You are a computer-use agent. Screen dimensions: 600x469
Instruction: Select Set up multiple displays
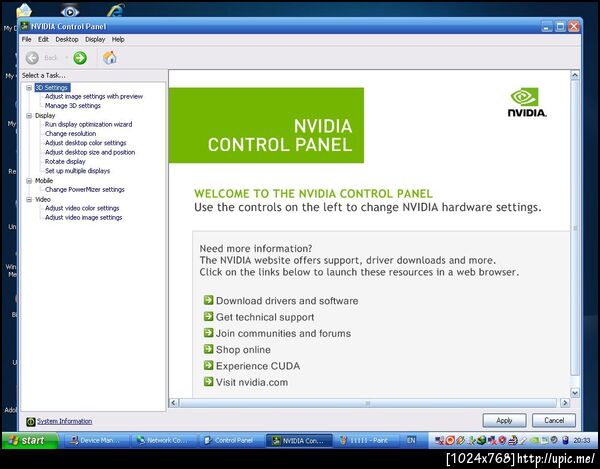[x=77, y=171]
